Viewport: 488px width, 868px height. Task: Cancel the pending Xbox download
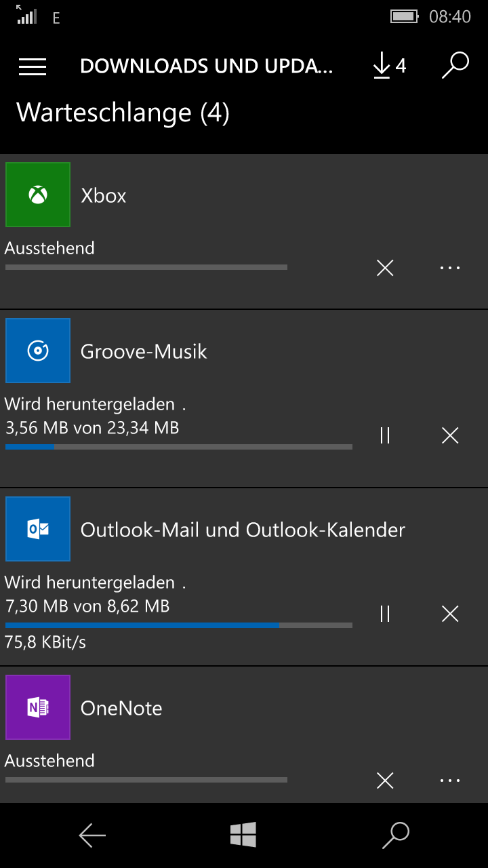[385, 268]
